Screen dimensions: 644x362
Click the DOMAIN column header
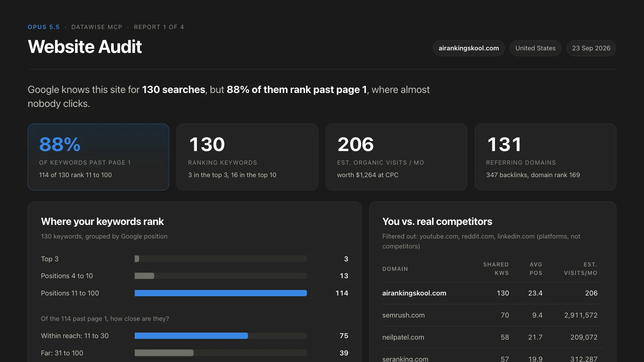click(x=395, y=269)
